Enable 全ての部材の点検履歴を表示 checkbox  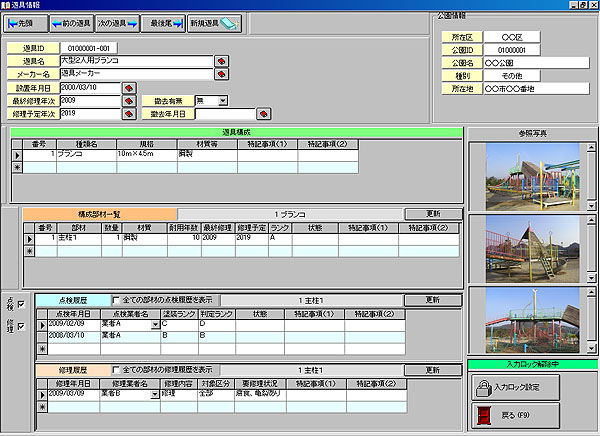tap(115, 299)
